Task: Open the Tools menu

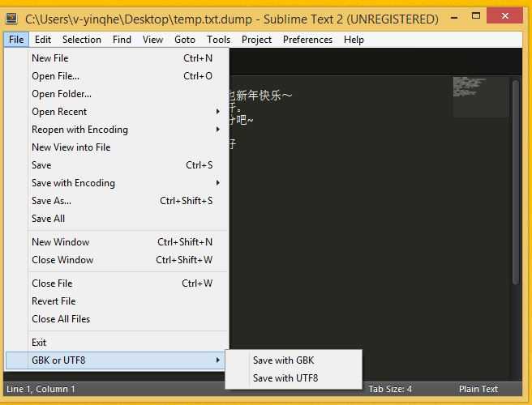Action: tap(218, 40)
